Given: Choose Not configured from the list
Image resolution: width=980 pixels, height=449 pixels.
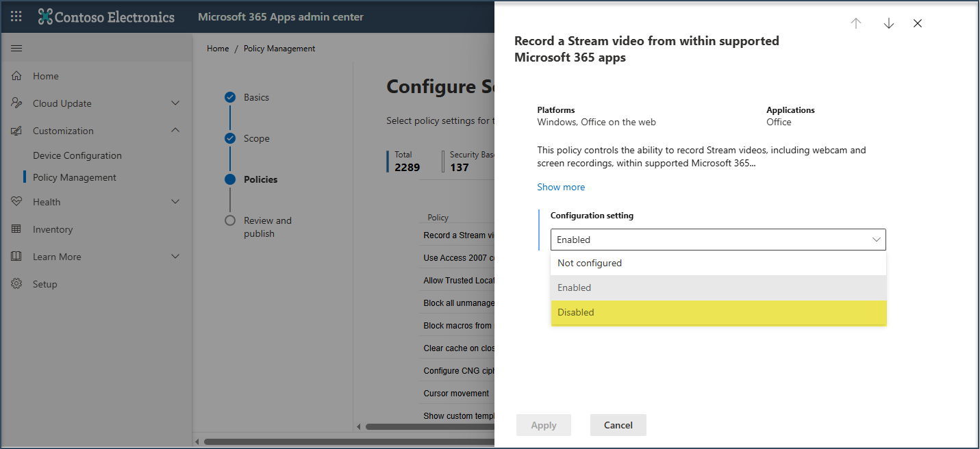Looking at the screenshot, I should point(718,264).
